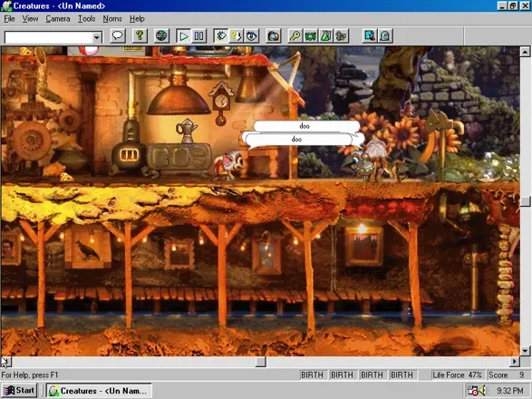Toggle the eye view icon
The height and width of the screenshot is (399, 532).
(x=251, y=35)
